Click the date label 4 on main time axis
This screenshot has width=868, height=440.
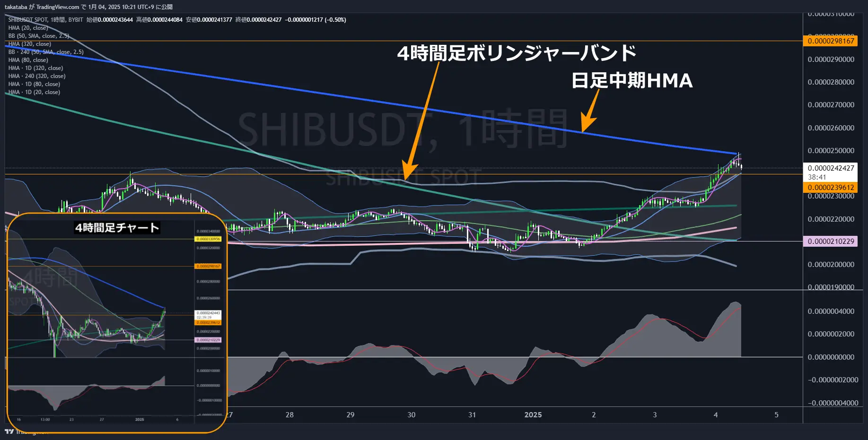[716, 415]
